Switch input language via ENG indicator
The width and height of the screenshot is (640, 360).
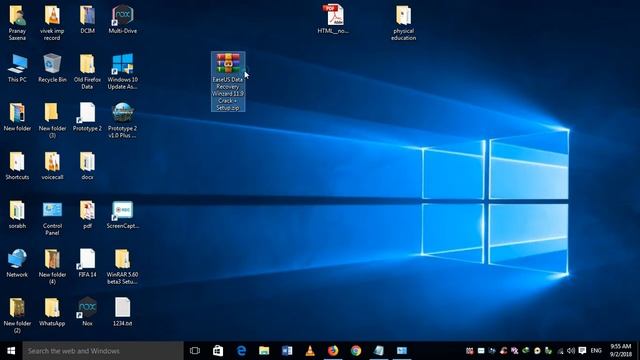pos(596,351)
